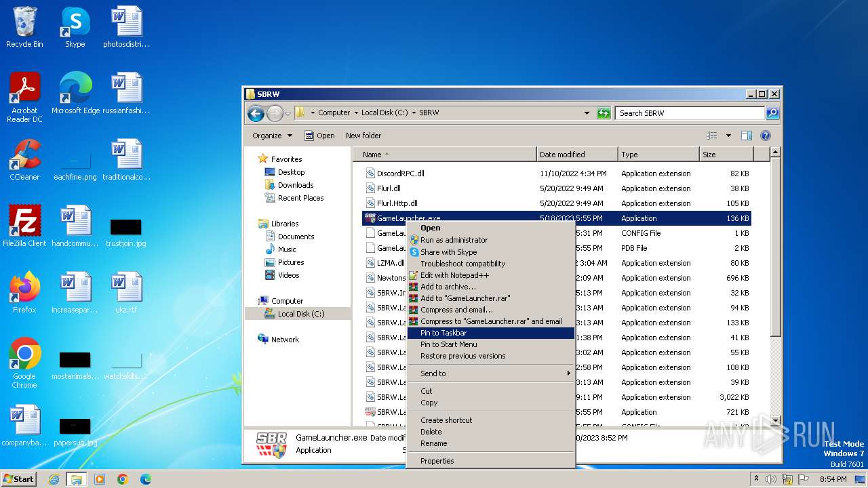Select the traditionalco... Word document icon
The image size is (868, 488).
(x=126, y=160)
